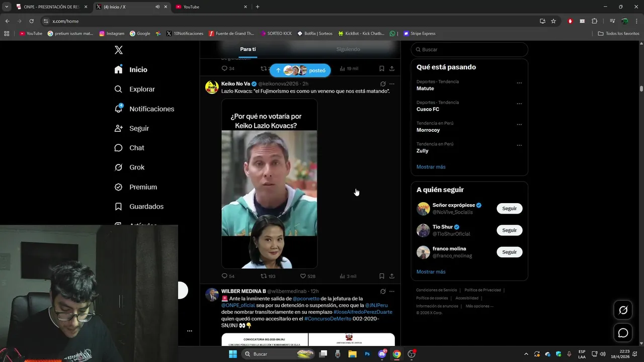
Task: Click Mostrar más under Qué está pasando
Action: 431,167
